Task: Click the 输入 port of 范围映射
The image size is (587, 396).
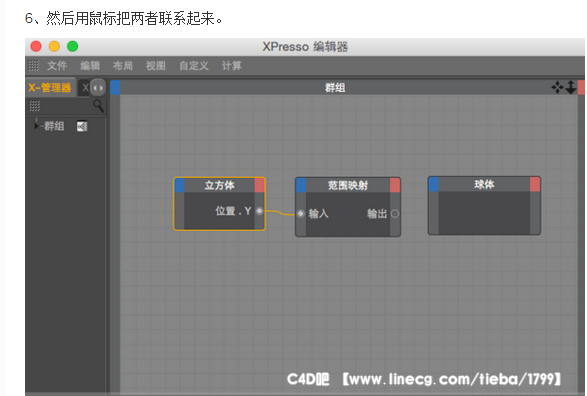Action: point(301,214)
